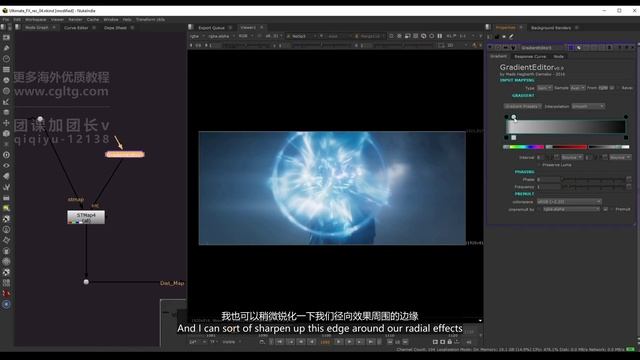Open the Interpolation dropdown
Image resolution: width=640 pixels, height=360 pixels.
coord(588,106)
